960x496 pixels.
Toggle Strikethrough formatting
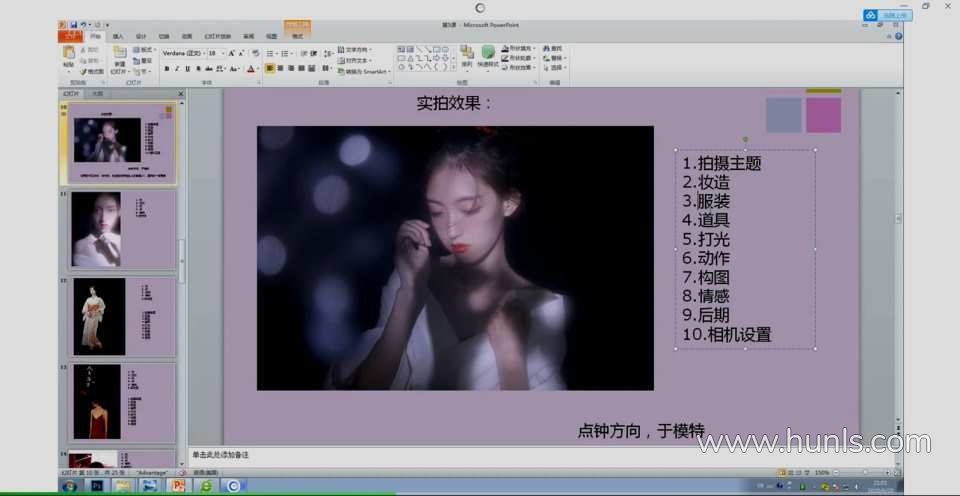[x=209, y=69]
